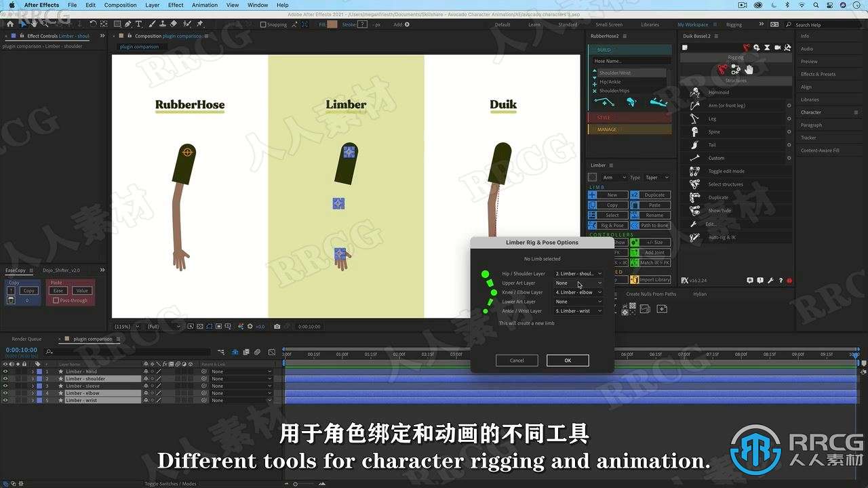868x488 pixels.
Task: Enable the Snapping checkbox
Action: (x=263, y=24)
